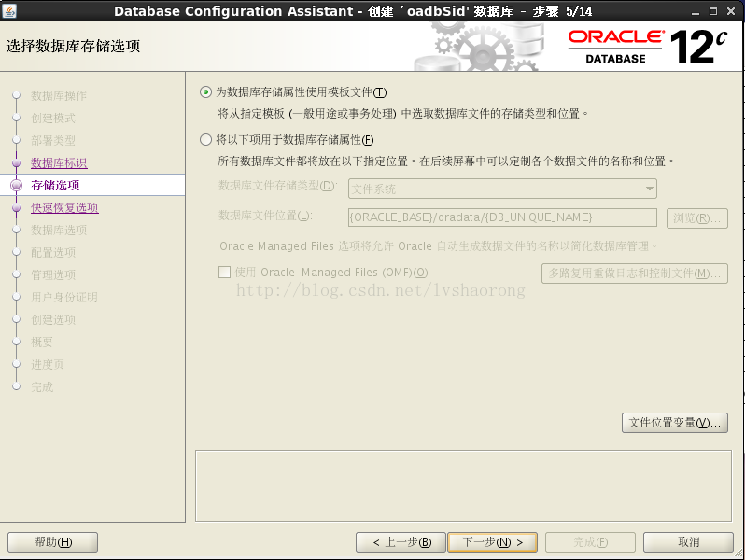Click the step bullet next to 存储选项

16,185
